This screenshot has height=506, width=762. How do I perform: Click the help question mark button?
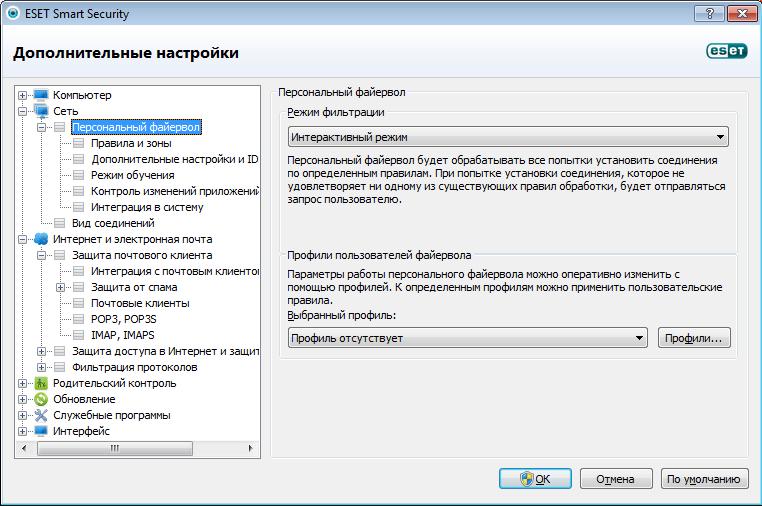coord(710,13)
